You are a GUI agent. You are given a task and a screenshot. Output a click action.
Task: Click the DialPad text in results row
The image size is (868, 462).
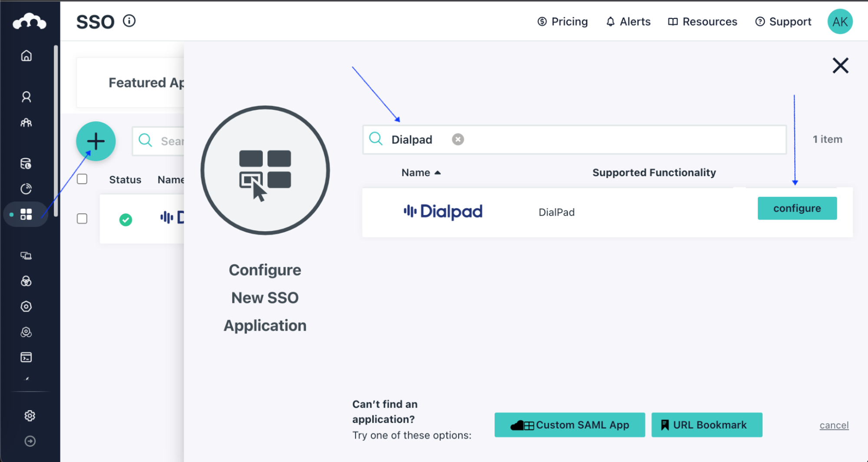coord(556,212)
